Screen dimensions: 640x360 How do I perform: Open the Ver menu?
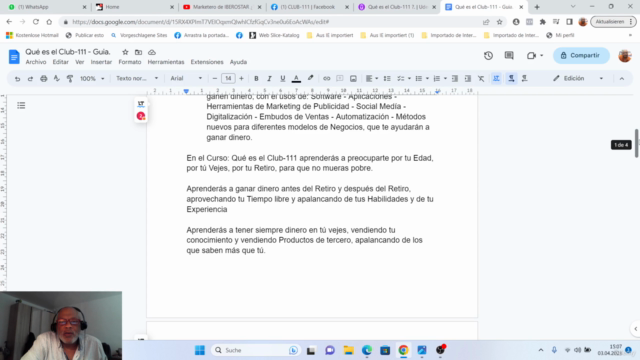tap(80, 62)
